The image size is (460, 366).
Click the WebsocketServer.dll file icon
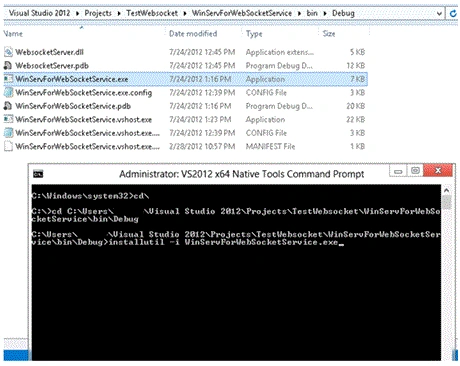[x=8, y=52]
